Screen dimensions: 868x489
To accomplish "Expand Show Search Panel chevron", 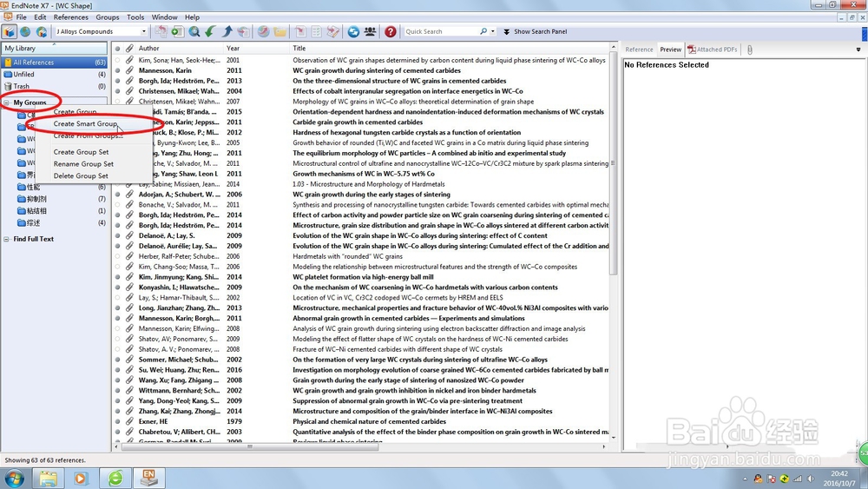I will [x=507, y=31].
